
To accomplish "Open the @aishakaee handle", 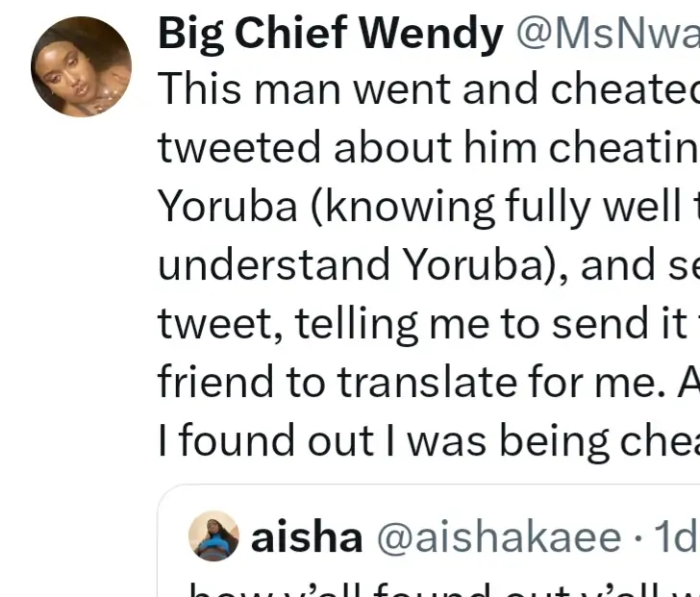I will tap(498, 537).
